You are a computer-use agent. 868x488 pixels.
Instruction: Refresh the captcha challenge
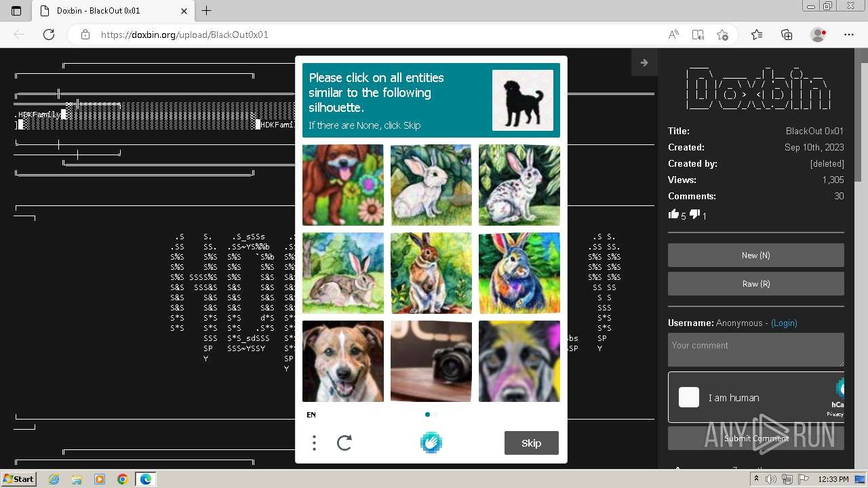point(344,443)
